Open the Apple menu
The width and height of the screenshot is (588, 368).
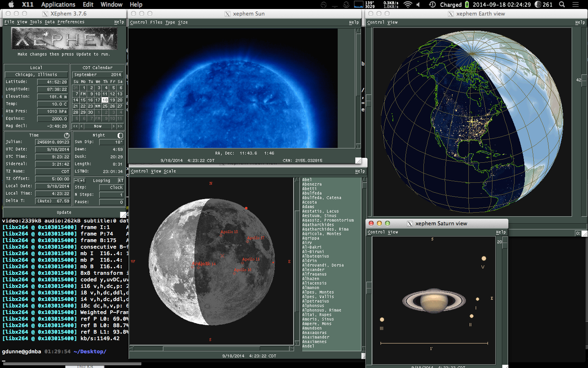[11, 4]
